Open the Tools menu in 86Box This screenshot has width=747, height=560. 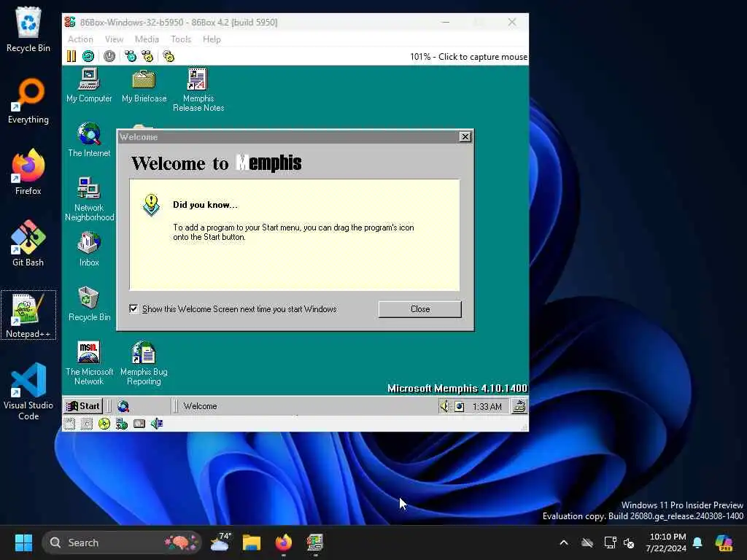click(x=181, y=39)
